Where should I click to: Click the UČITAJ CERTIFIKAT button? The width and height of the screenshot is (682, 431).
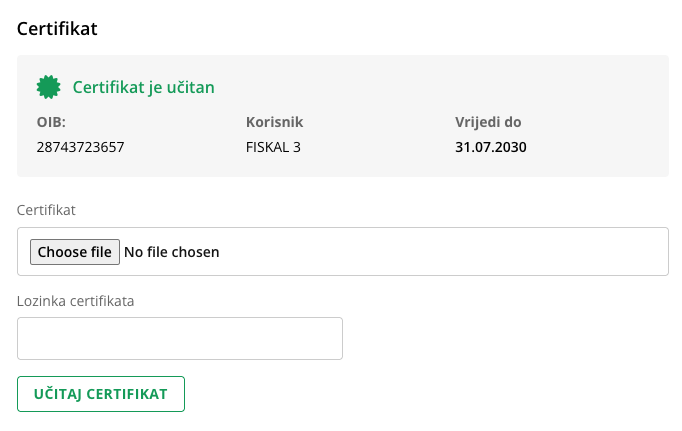101,394
